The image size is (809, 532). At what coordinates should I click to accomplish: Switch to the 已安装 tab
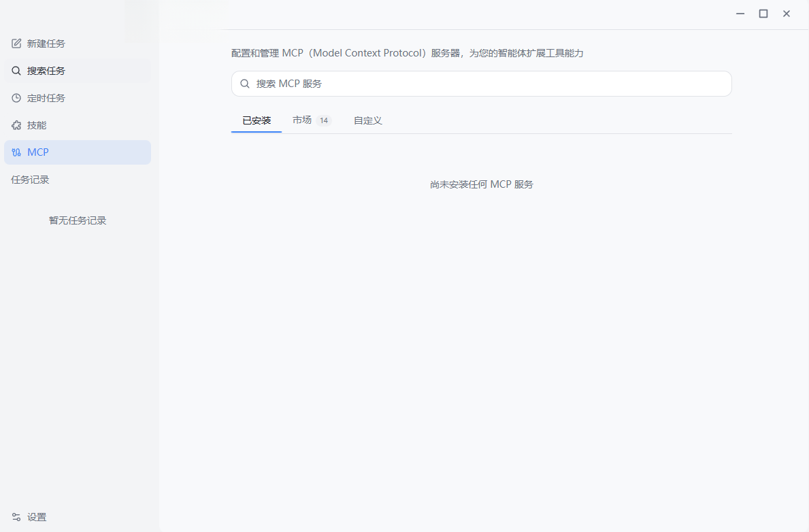click(x=257, y=120)
